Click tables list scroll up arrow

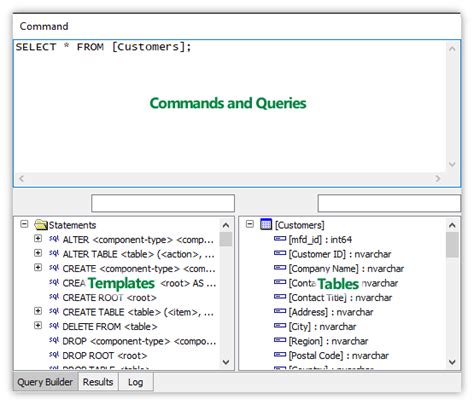tap(452, 226)
